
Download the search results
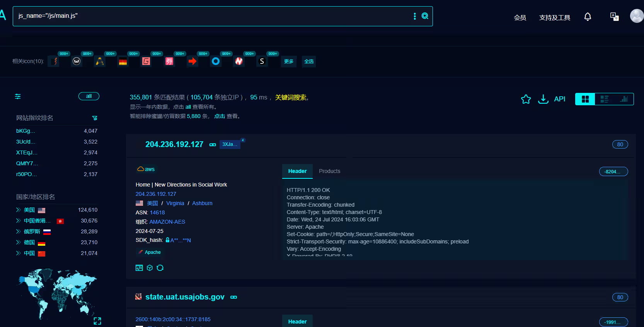pos(543,99)
